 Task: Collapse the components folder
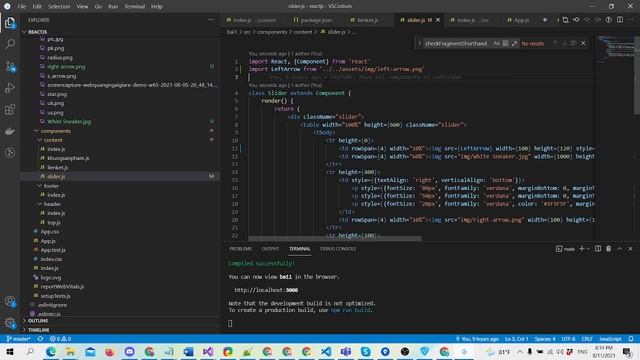56,131
